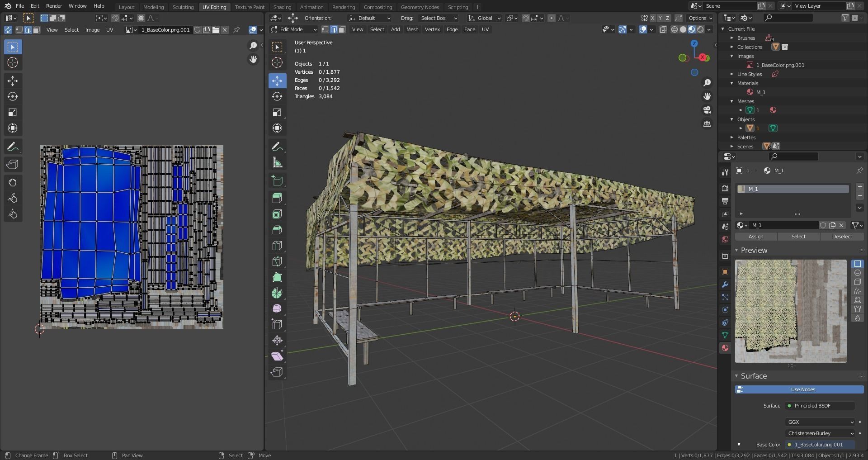
Task: Switch to the Texture Paint workspace tab
Action: click(x=250, y=7)
